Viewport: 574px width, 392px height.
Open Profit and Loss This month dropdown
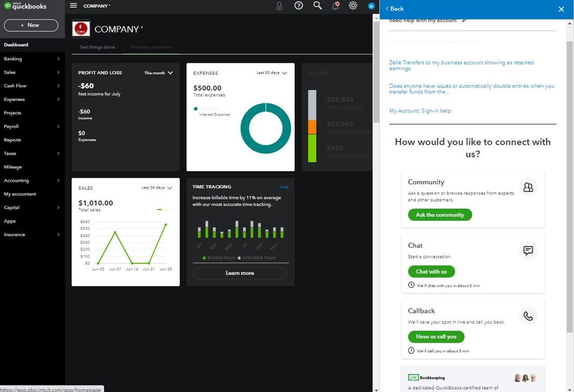point(159,73)
